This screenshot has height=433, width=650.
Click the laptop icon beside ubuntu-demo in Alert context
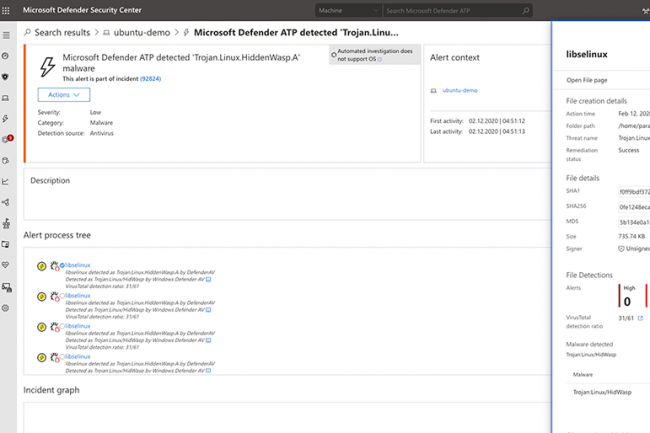(x=434, y=90)
